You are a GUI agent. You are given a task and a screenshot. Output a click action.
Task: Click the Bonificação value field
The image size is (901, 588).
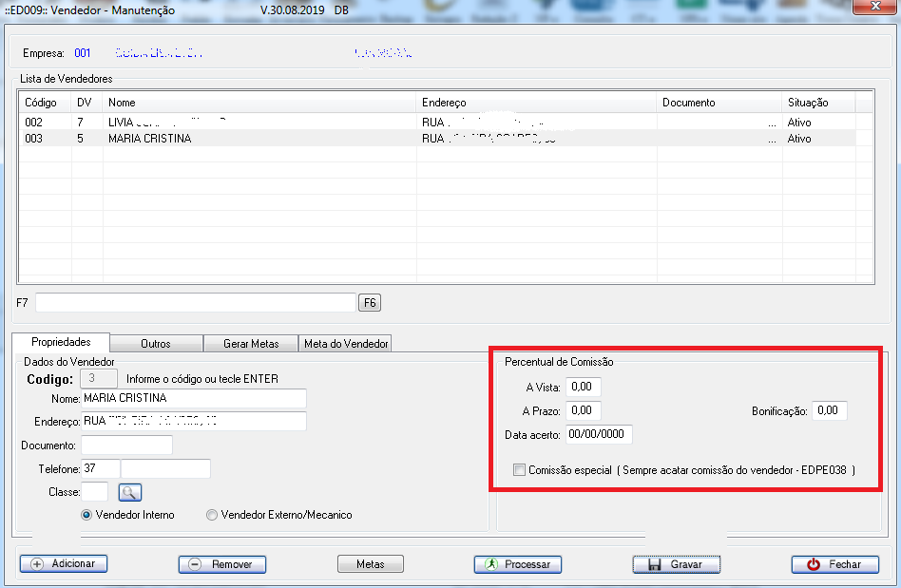click(829, 410)
